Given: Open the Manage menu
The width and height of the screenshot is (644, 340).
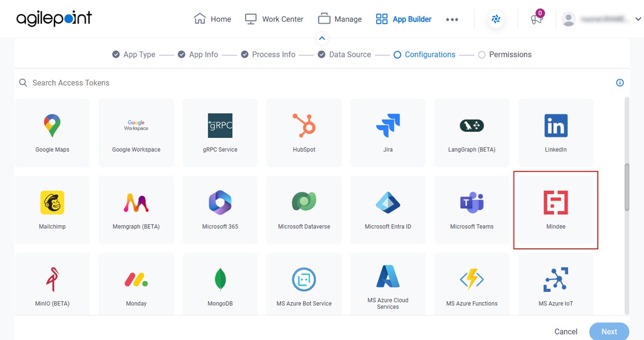Looking at the screenshot, I should click(340, 19).
